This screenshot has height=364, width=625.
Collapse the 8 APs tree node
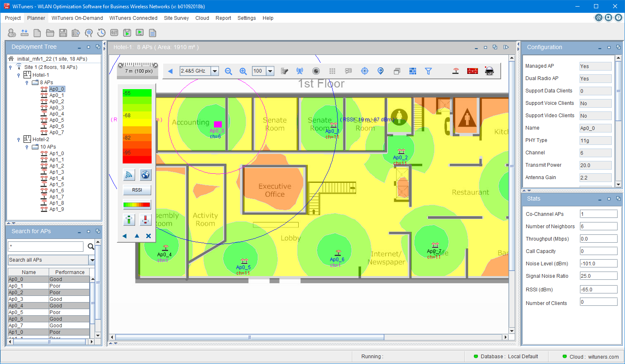pos(27,83)
